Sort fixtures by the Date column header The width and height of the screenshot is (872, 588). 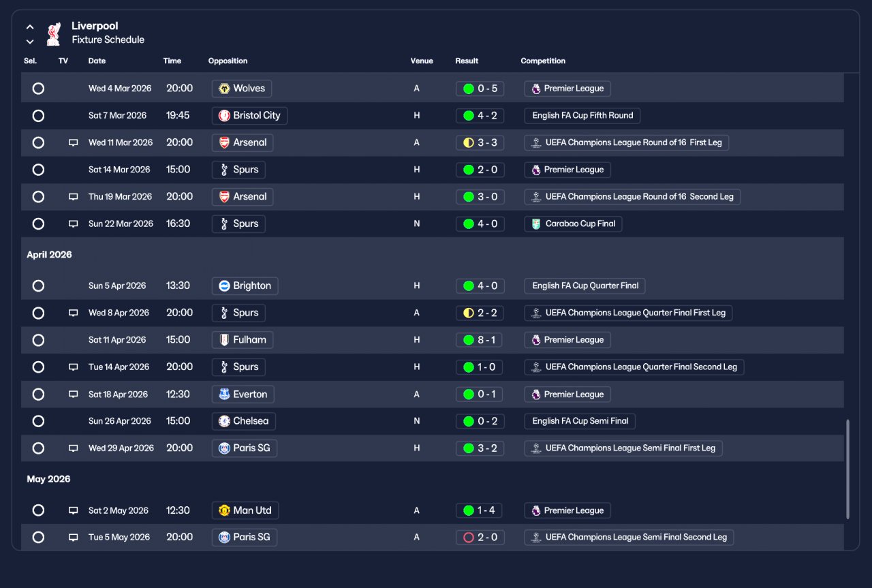[97, 61]
